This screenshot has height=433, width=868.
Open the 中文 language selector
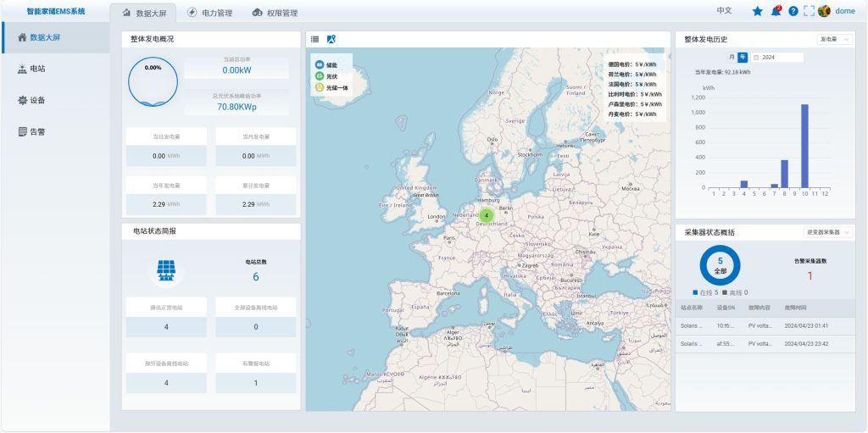(724, 11)
